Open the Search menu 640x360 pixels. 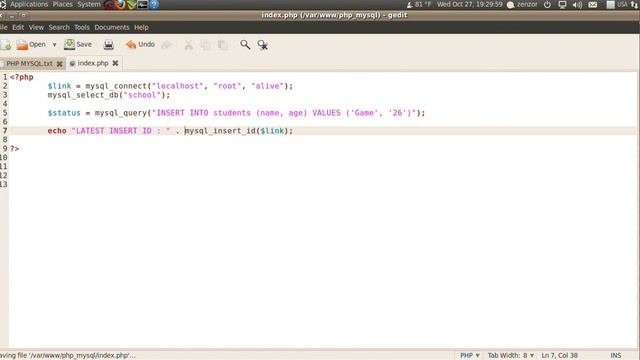point(59,27)
